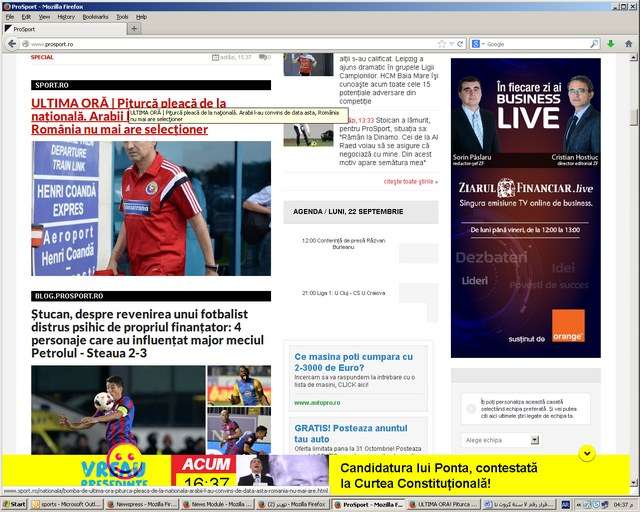Screen dimensions: 640x512
Task: Open the Alege echipa dropdown
Action: tap(500, 440)
